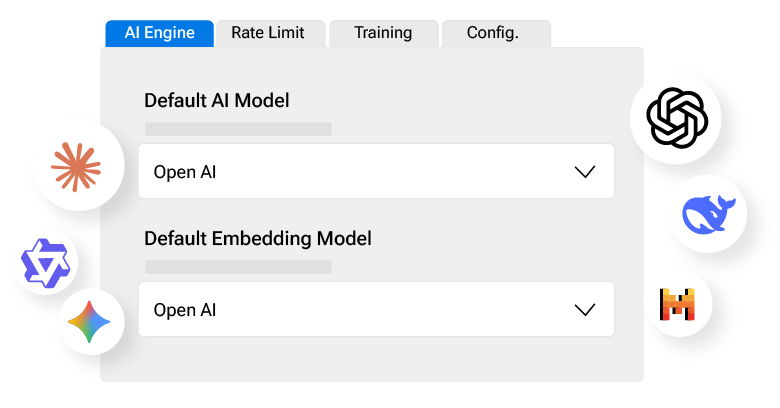
Task: Click the "Default AI Model" label
Action: coord(217,100)
